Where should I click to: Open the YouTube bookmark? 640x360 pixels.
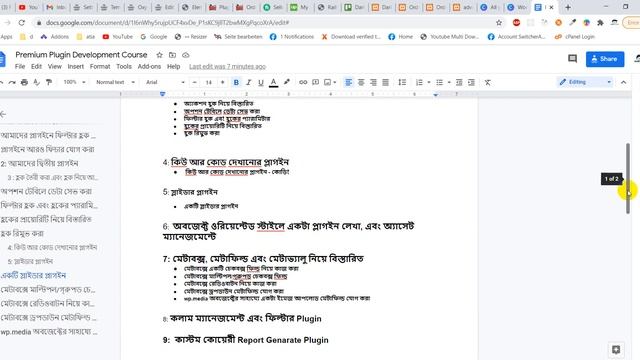[118, 37]
